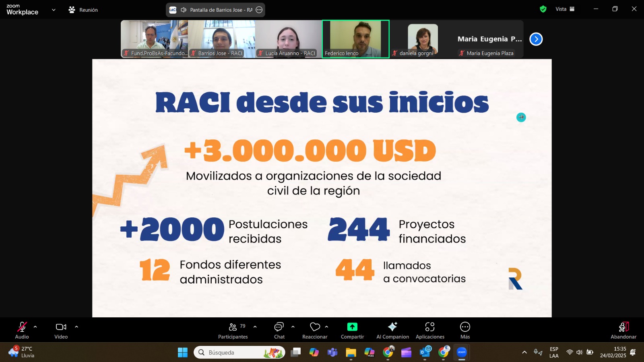This screenshot has height=362, width=644.
Task: Open the Reunión tab
Action: 83,10
